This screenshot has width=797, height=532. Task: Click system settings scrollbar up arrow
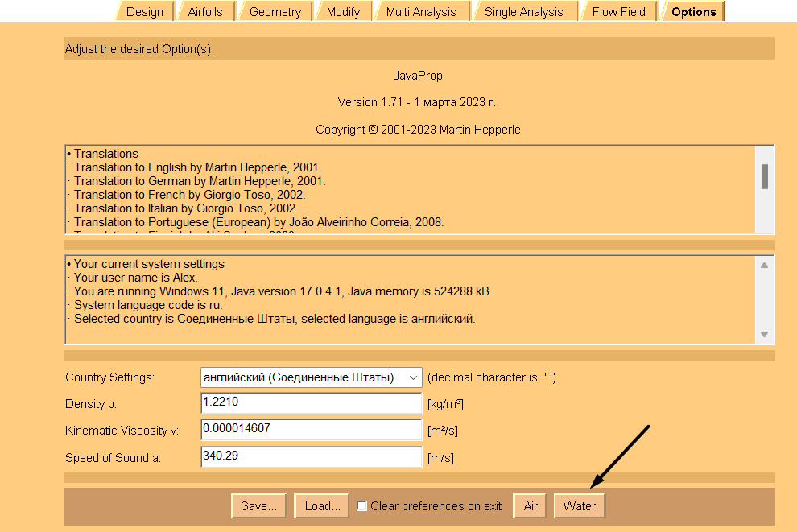764,265
